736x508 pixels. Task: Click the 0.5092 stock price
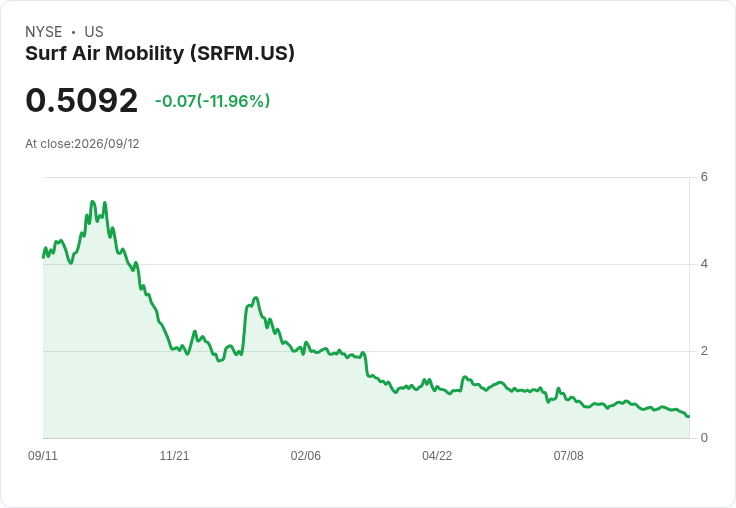[x=82, y=100]
